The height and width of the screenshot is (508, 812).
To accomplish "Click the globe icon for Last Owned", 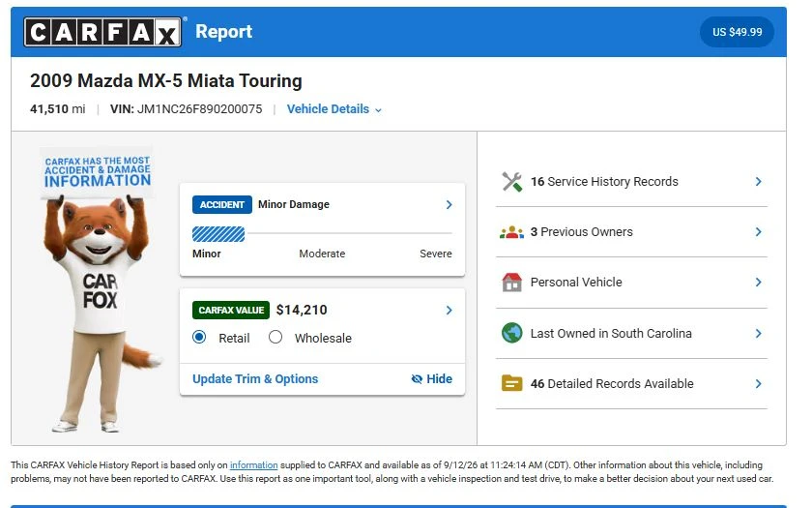I will tap(511, 333).
